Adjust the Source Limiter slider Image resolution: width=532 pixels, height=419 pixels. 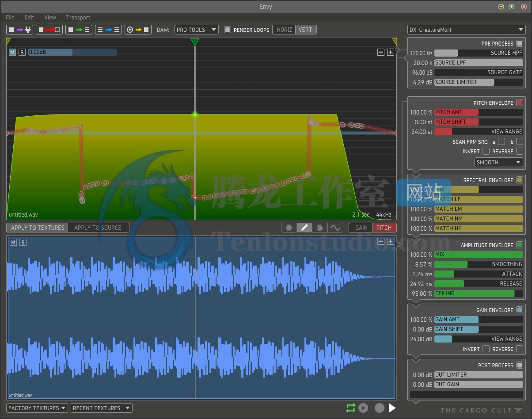[479, 82]
